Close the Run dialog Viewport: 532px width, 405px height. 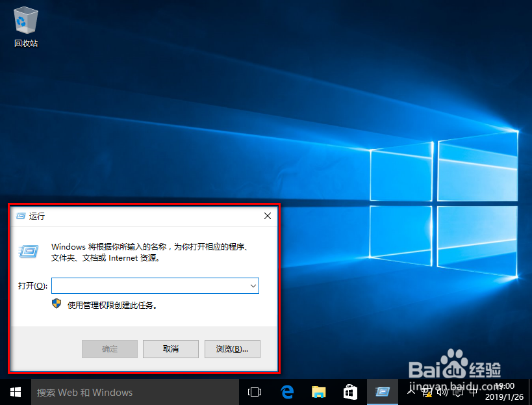point(268,216)
